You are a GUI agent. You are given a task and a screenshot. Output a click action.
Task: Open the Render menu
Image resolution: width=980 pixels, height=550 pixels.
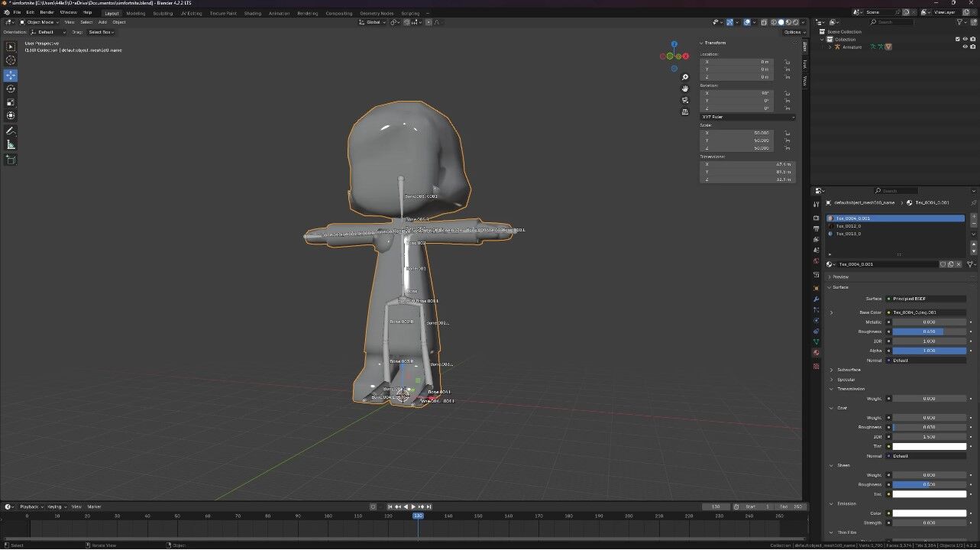click(47, 12)
